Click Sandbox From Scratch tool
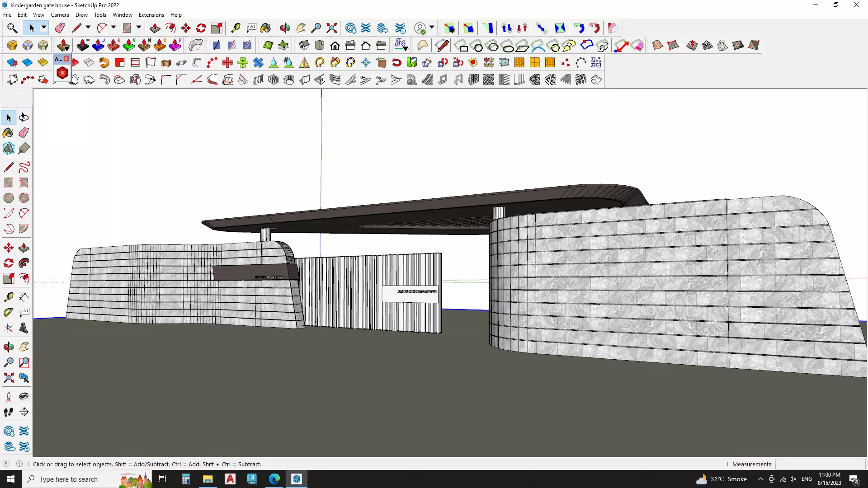This screenshot has height=488, width=868. pos(673,45)
